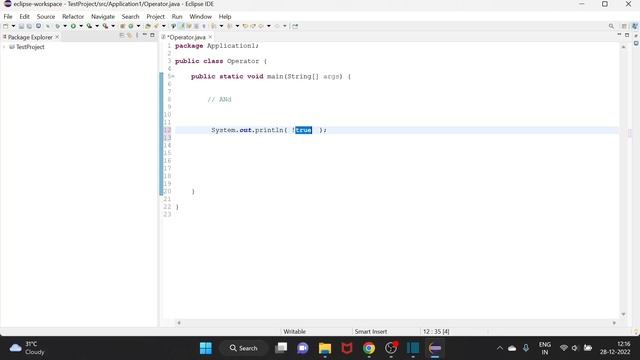This screenshot has width=640, height=360.
Task: Close the Operator.java editor tab
Action: point(210,37)
